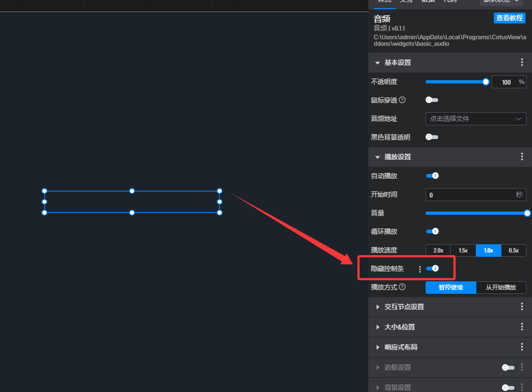Expand the 响应式布局 section
The height and width of the screenshot is (392, 532).
pos(378,347)
